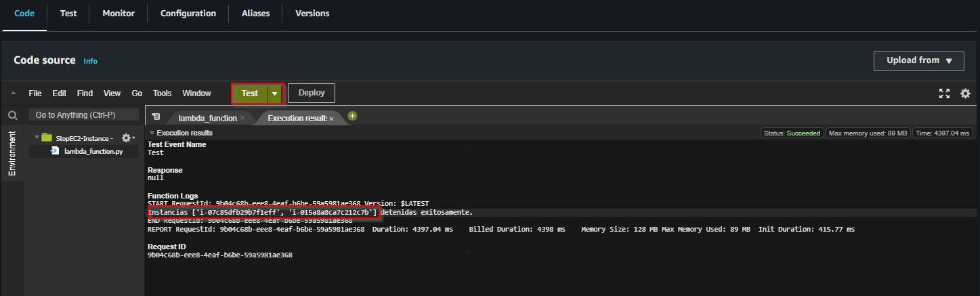This screenshot has width=980, height=296.
Task: Click the Status: Succeeded badge
Action: (792, 133)
